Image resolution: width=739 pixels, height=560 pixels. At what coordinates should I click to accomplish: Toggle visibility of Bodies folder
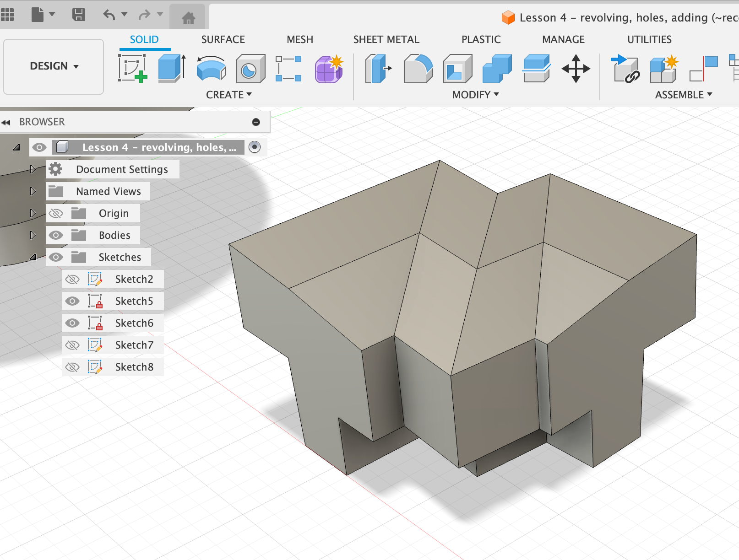click(x=56, y=235)
